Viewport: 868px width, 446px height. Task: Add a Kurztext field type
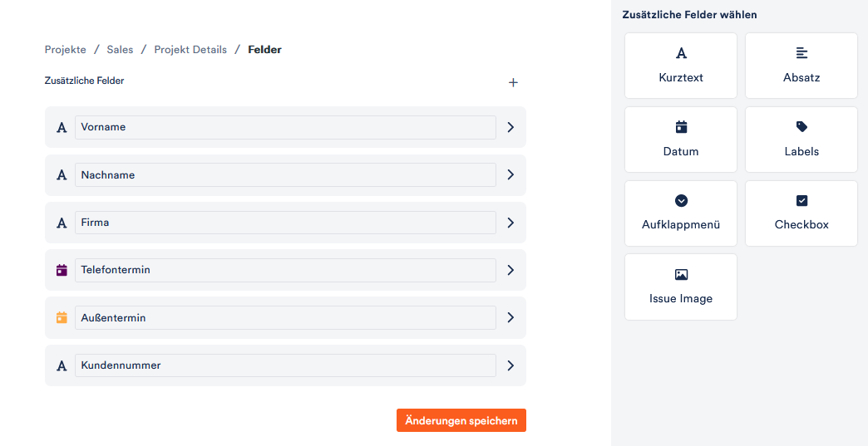(x=680, y=66)
